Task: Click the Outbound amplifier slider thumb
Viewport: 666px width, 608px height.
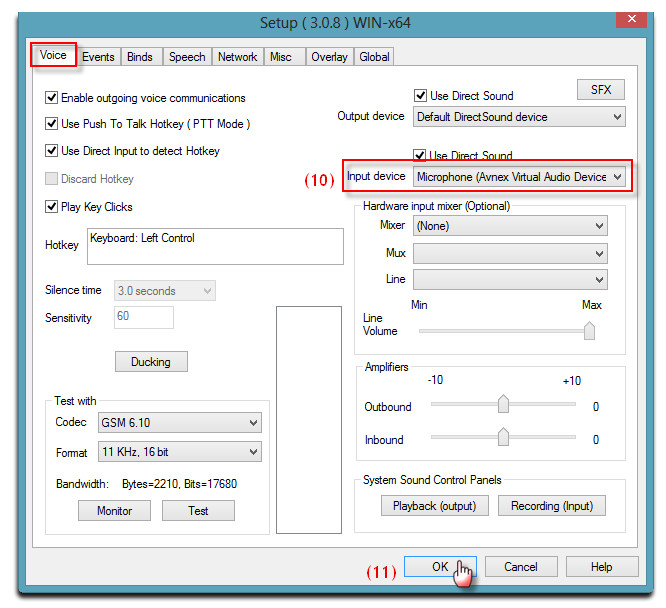Action: (503, 404)
